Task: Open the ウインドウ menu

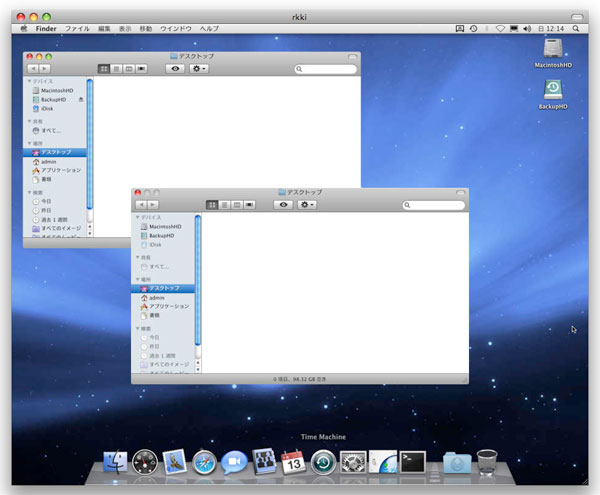Action: [176, 29]
